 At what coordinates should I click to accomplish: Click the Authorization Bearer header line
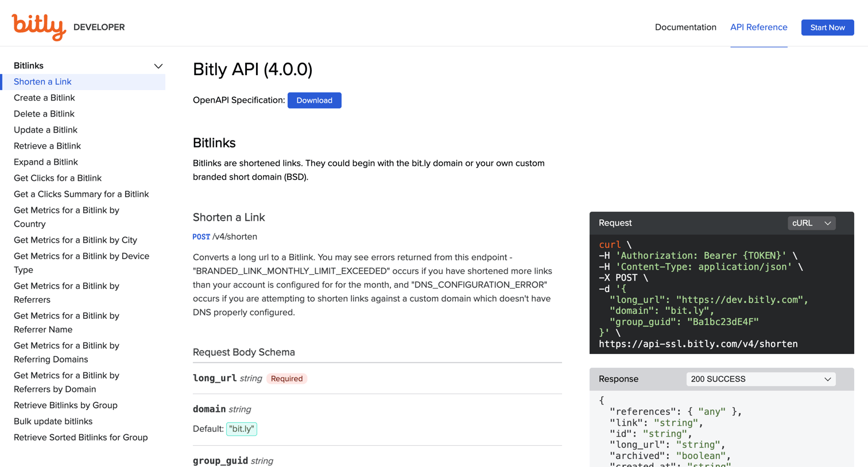point(698,256)
